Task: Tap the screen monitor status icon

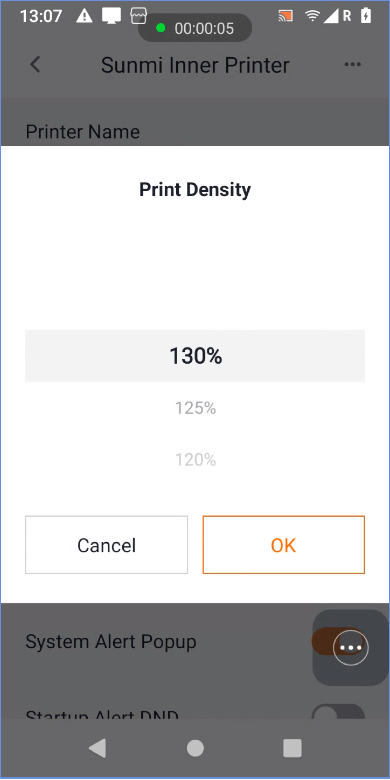Action: (x=112, y=16)
